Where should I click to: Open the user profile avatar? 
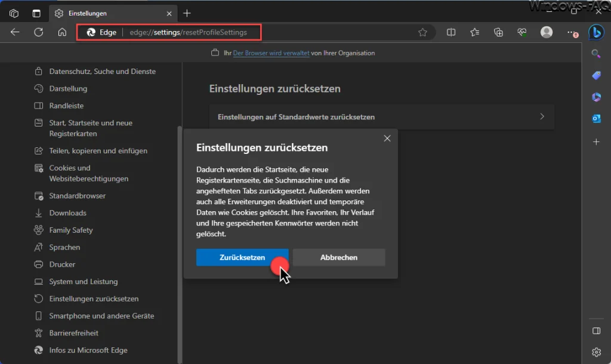tap(547, 32)
